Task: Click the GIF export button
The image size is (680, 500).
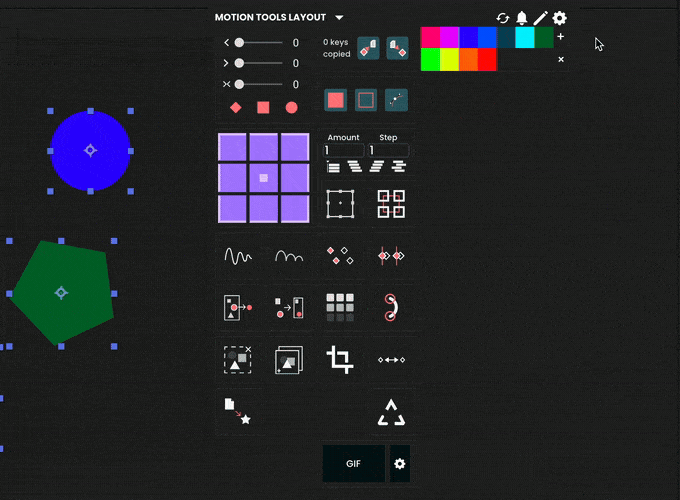Action: [x=354, y=464]
